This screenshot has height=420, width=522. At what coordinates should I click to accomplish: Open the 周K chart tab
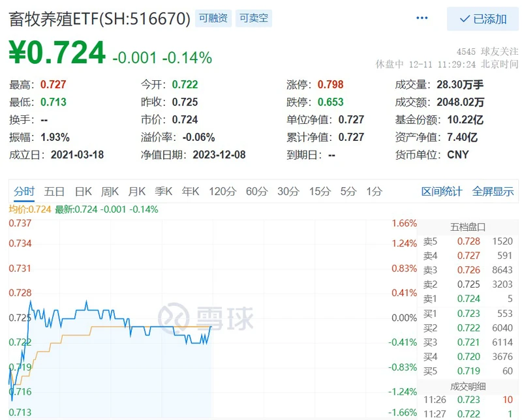point(110,191)
